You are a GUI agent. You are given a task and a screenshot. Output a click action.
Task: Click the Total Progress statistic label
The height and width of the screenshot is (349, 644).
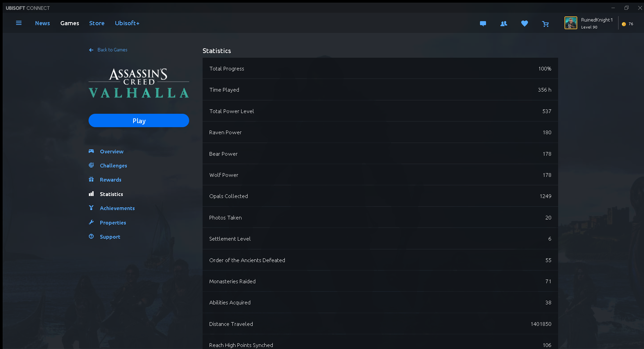pos(227,69)
